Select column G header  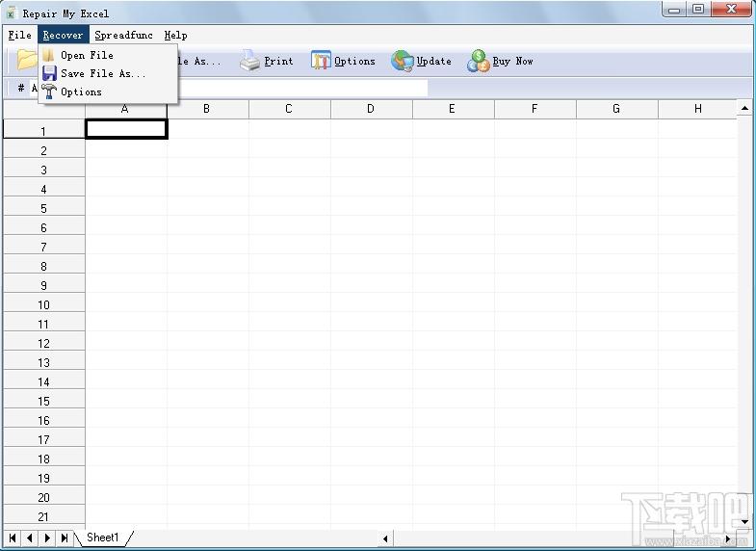[x=617, y=109]
